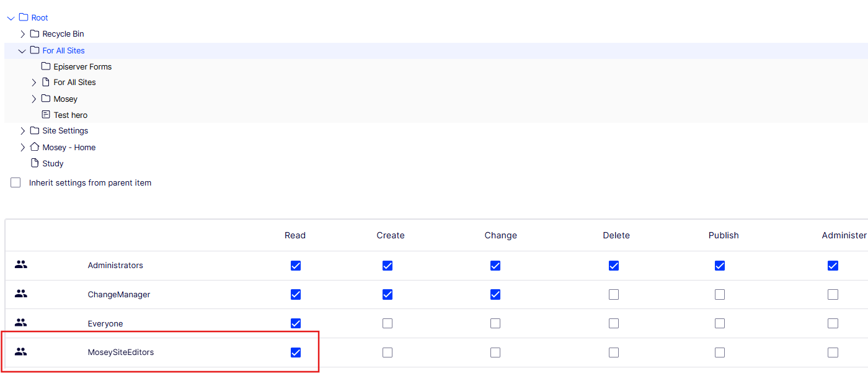
Task: Click the Study page icon
Action: [x=35, y=163]
